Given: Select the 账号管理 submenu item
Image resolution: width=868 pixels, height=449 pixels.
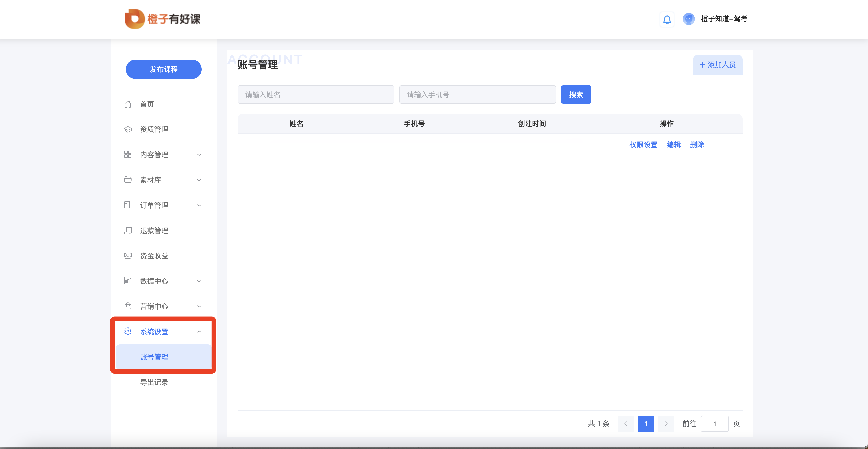Looking at the screenshot, I should tap(164, 357).
